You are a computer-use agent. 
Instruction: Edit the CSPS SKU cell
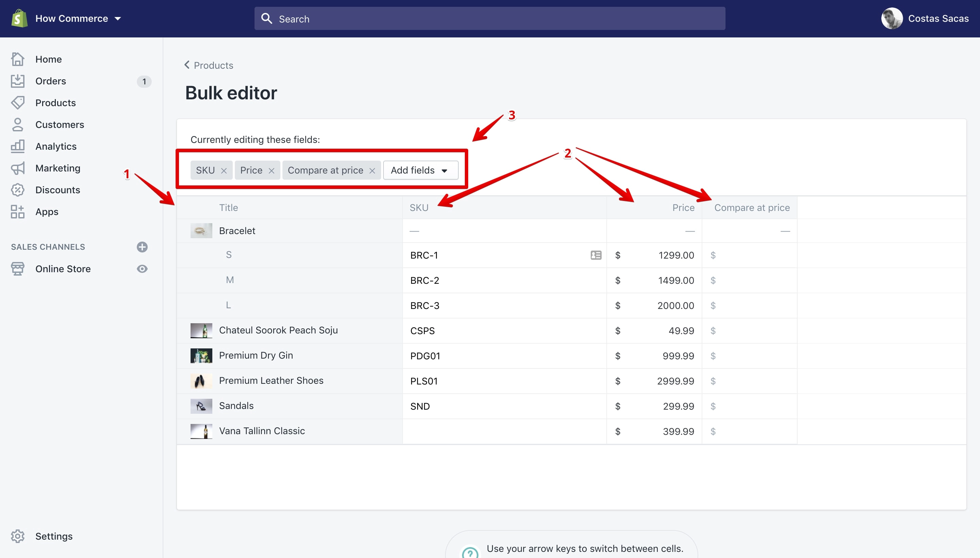point(504,331)
